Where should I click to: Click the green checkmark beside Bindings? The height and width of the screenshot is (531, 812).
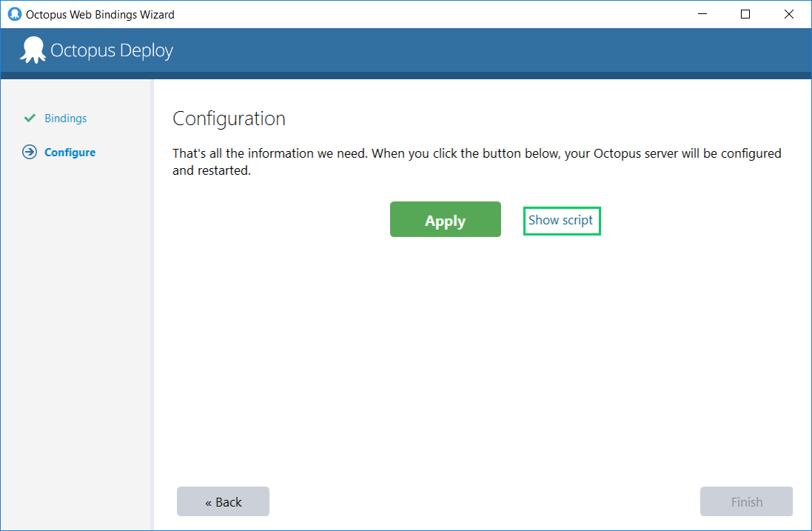pos(30,118)
